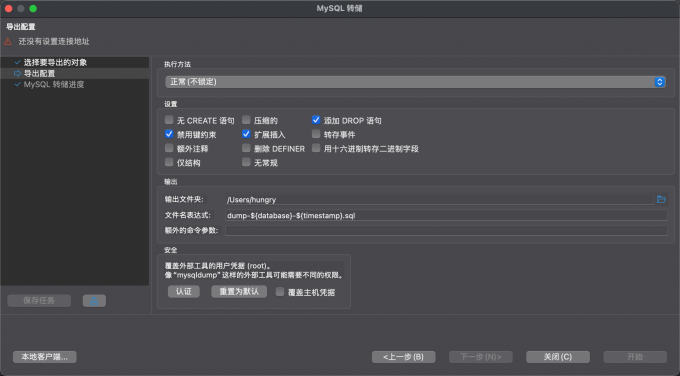Enable the 转存事件 checkbox
The height and width of the screenshot is (376, 680).
point(316,134)
